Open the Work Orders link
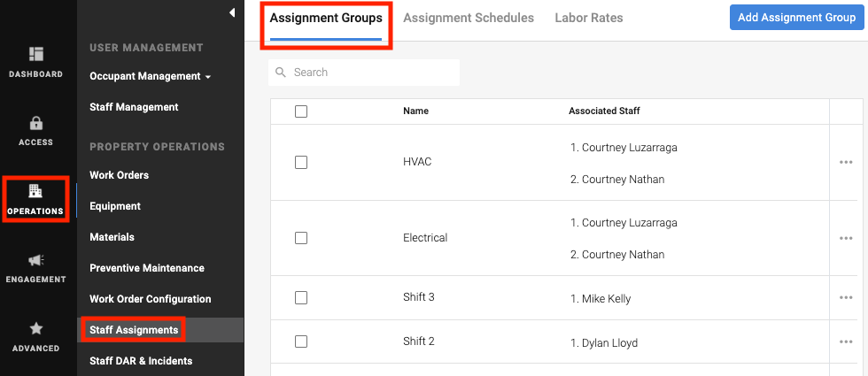 pyautogui.click(x=119, y=175)
